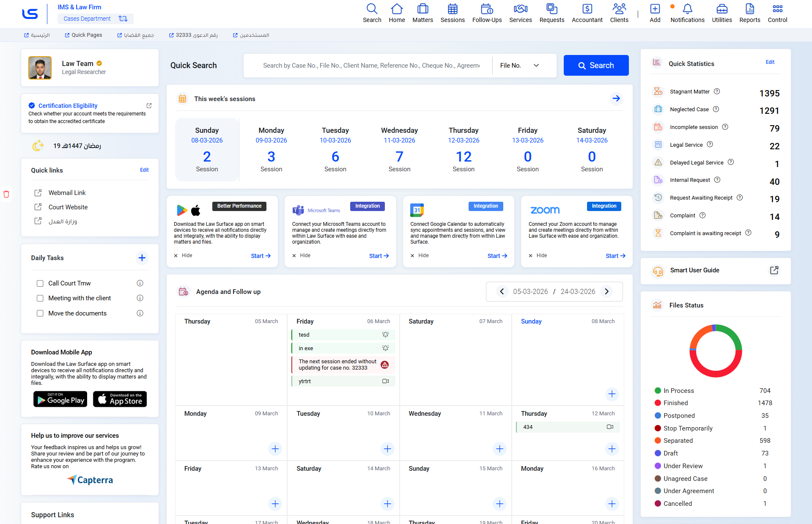The image size is (812, 524).
Task: Open Smart User Guide external link icon
Action: point(774,270)
